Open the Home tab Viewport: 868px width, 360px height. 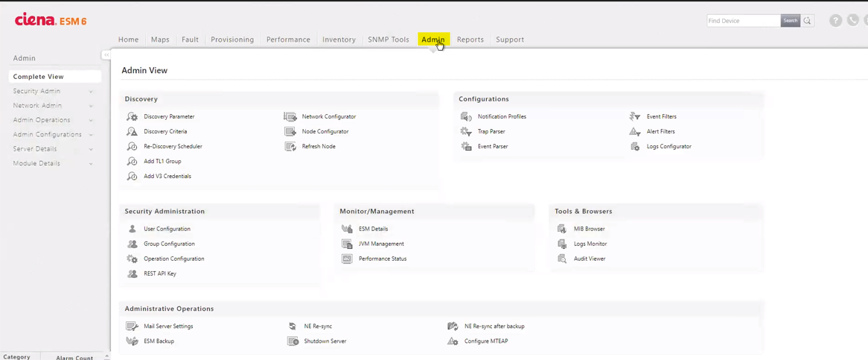pyautogui.click(x=129, y=40)
